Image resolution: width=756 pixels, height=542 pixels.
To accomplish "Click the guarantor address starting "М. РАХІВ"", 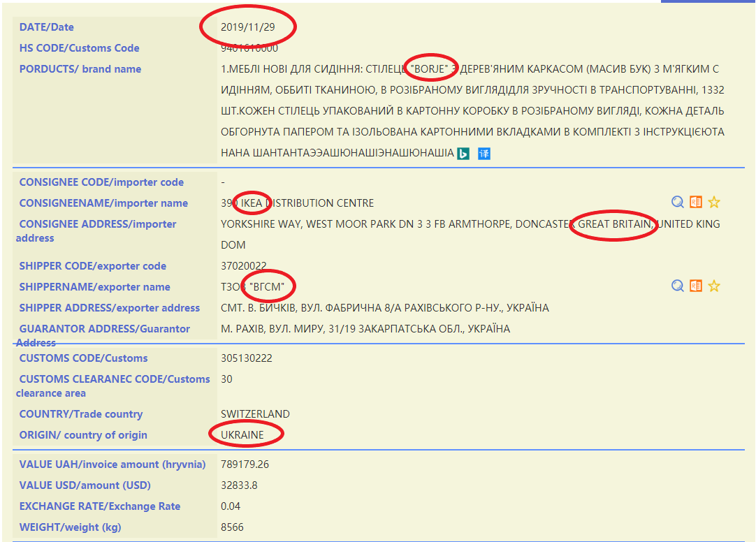I will coord(365,329).
